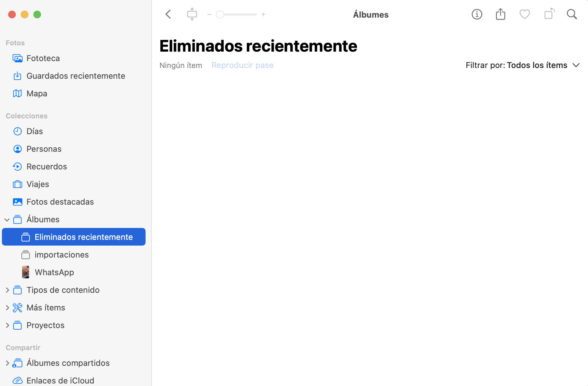The height and width of the screenshot is (386, 588).
Task: Toggle the Favorites heart in the toolbar
Action: click(x=524, y=14)
